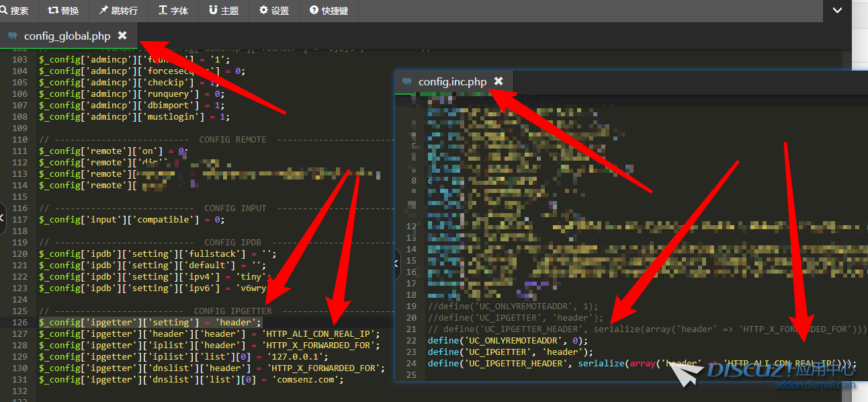This screenshot has height=402, width=868.
Task: Click line number 126 in the gutter
Action: coord(19,322)
